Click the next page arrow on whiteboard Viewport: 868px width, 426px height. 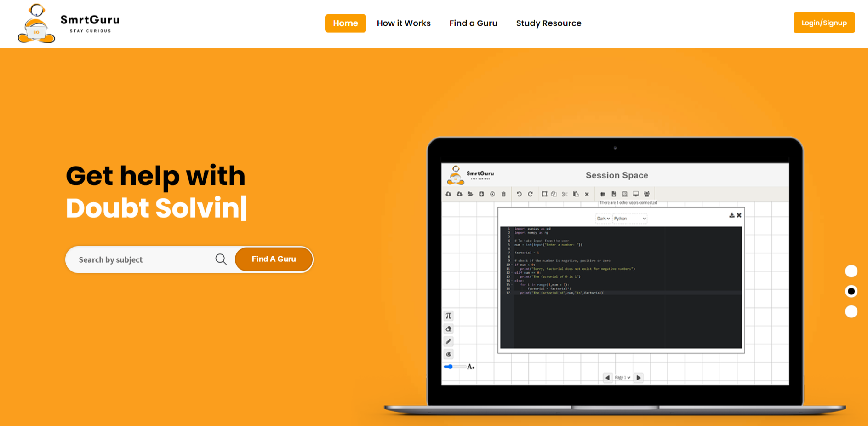(638, 378)
